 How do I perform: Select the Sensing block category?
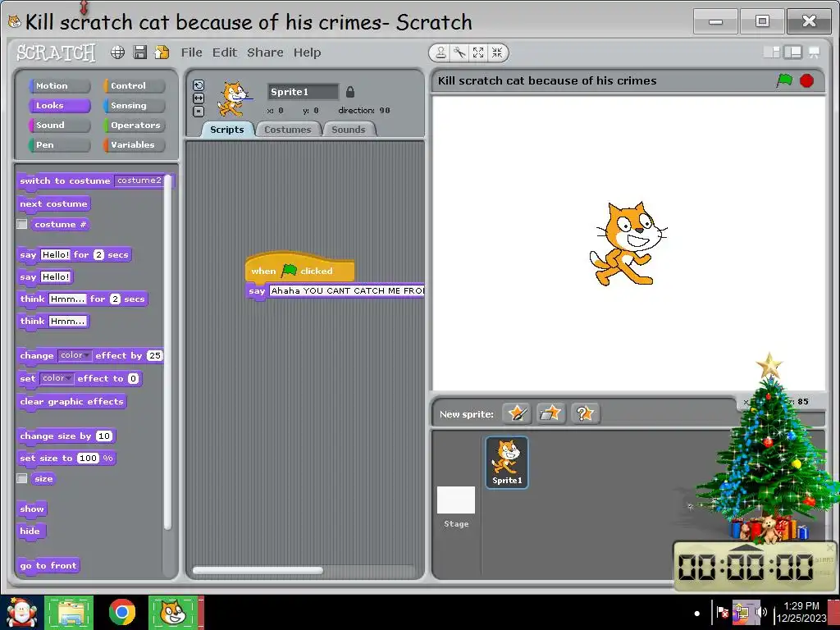134,106
